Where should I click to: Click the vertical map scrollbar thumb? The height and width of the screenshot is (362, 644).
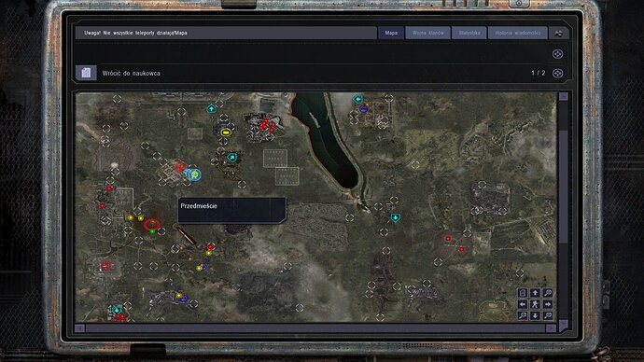(563, 187)
